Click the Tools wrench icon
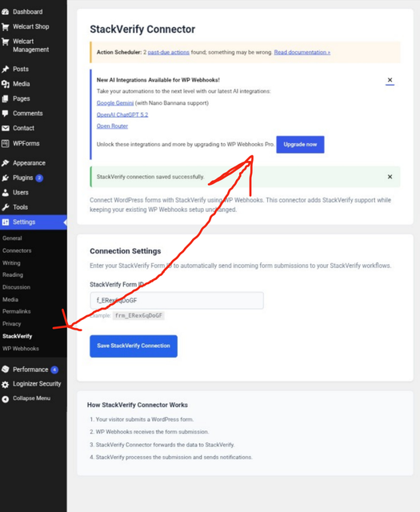The image size is (420, 512). 6,207
